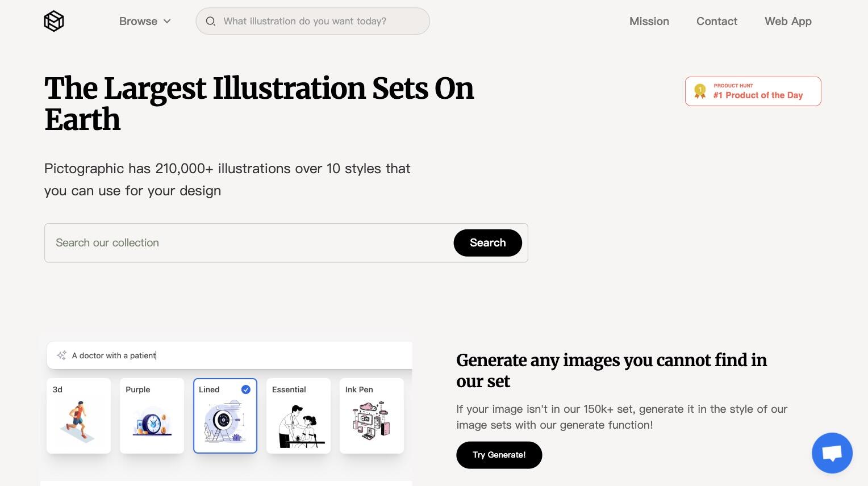Click the Pictographic cube logo
This screenshot has width=868, height=486.
[54, 21]
